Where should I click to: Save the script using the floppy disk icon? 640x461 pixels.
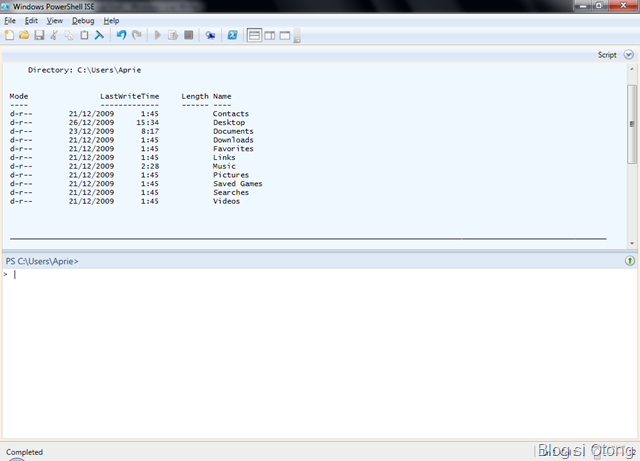pos(39,36)
